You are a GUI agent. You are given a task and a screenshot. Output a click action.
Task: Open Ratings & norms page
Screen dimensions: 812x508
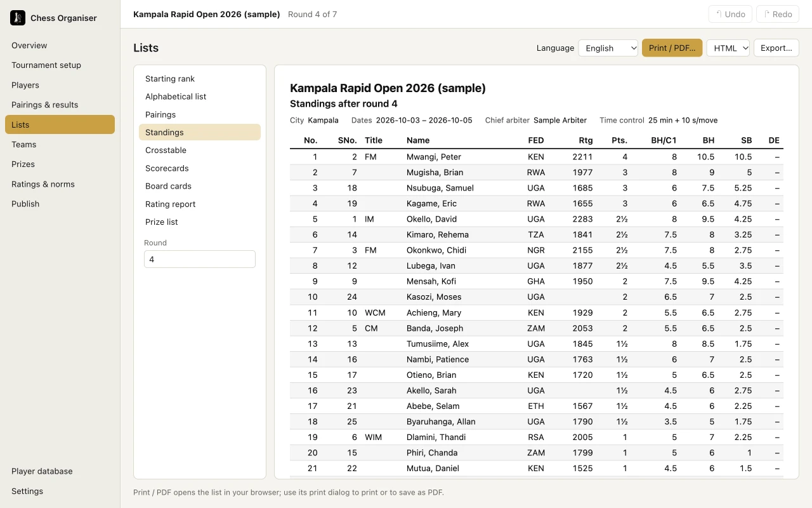pyautogui.click(x=60, y=184)
